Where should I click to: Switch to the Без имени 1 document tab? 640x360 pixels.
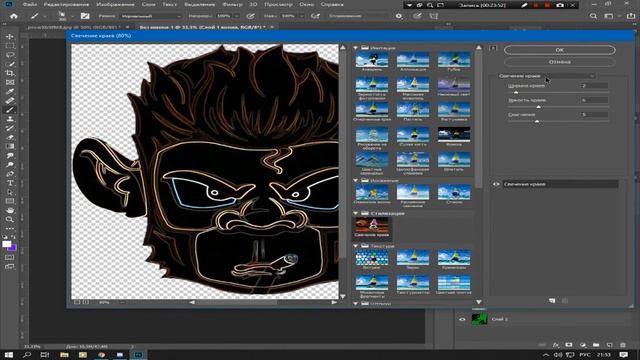[x=202, y=27]
